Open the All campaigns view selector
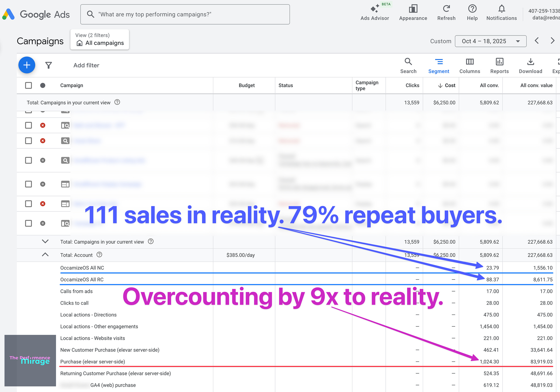Viewport: 560px width, 392px height. pos(99,40)
